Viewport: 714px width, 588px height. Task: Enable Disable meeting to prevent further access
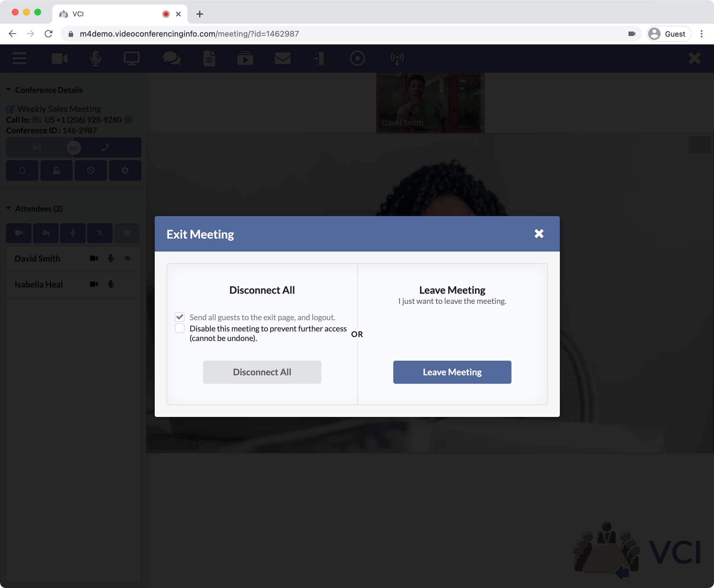[x=180, y=328]
